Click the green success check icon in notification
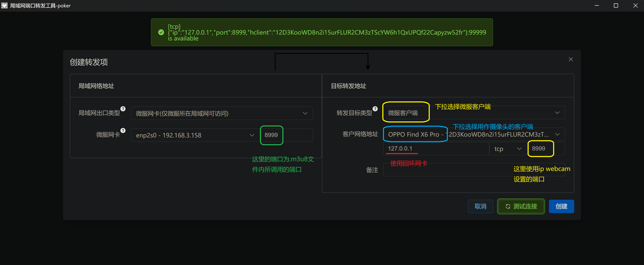This screenshot has height=265, width=644. 161,32
